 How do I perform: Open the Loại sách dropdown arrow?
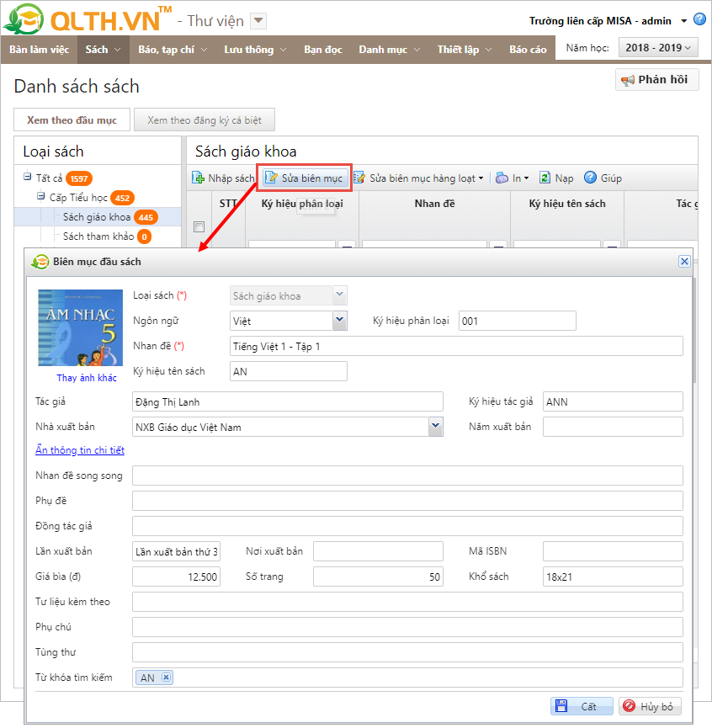tap(340, 295)
